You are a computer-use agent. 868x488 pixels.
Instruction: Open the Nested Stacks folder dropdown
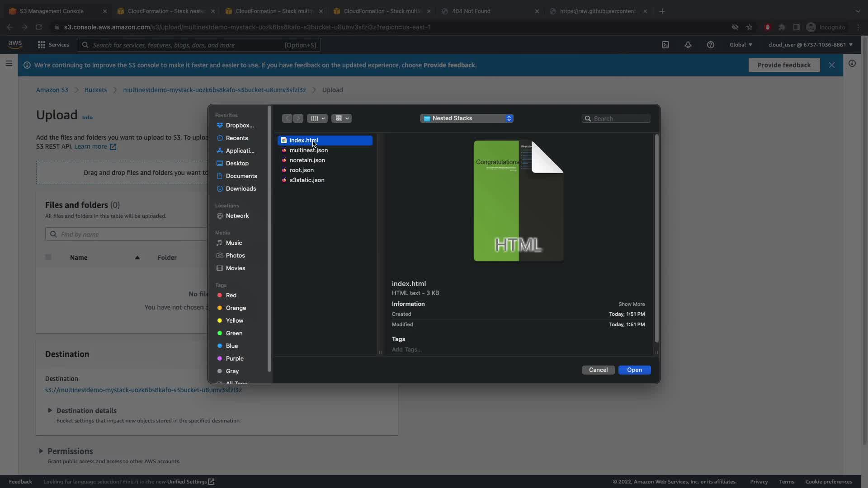tap(467, 118)
